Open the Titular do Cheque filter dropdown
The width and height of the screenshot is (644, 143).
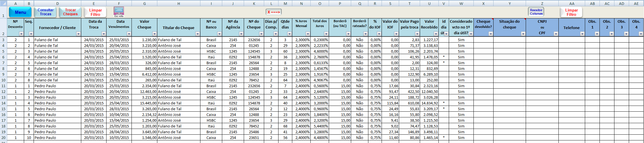[198, 34]
